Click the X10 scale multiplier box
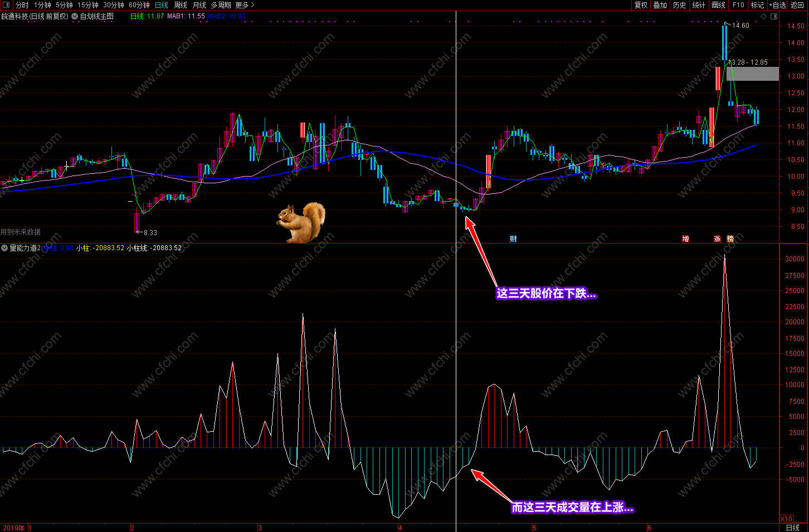 [x=786, y=519]
